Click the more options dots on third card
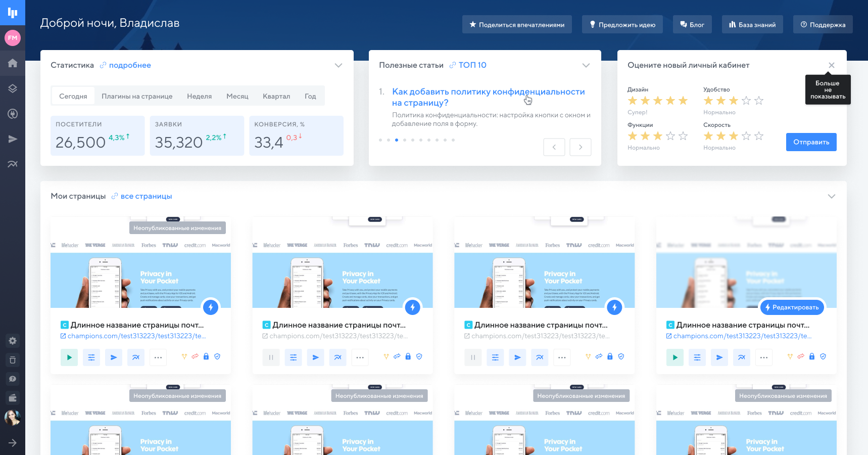The height and width of the screenshot is (455, 868). pyautogui.click(x=562, y=357)
